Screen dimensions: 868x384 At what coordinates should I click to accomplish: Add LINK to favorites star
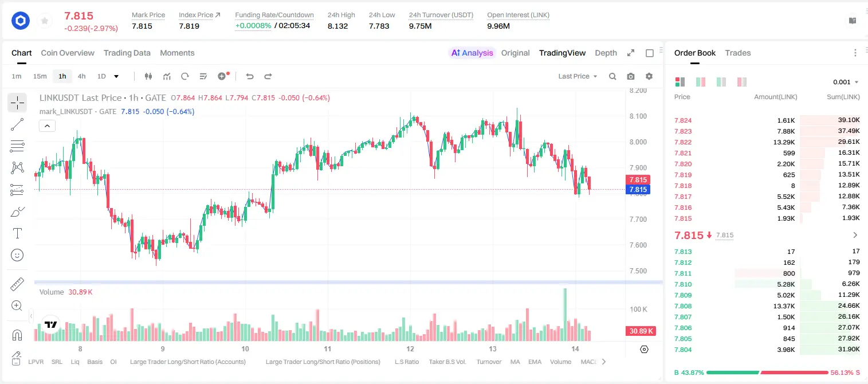point(45,21)
